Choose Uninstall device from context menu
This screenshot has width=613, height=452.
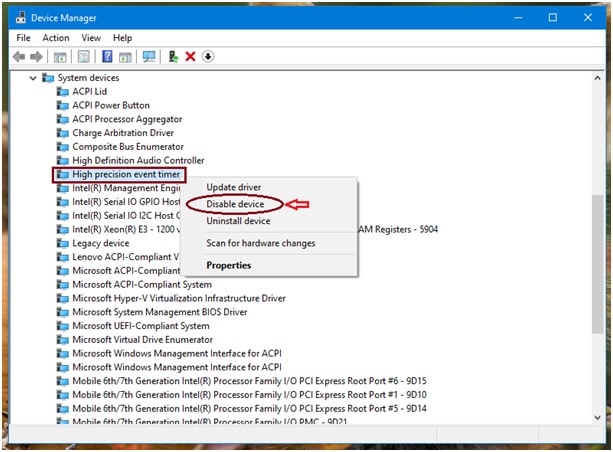[x=238, y=221]
